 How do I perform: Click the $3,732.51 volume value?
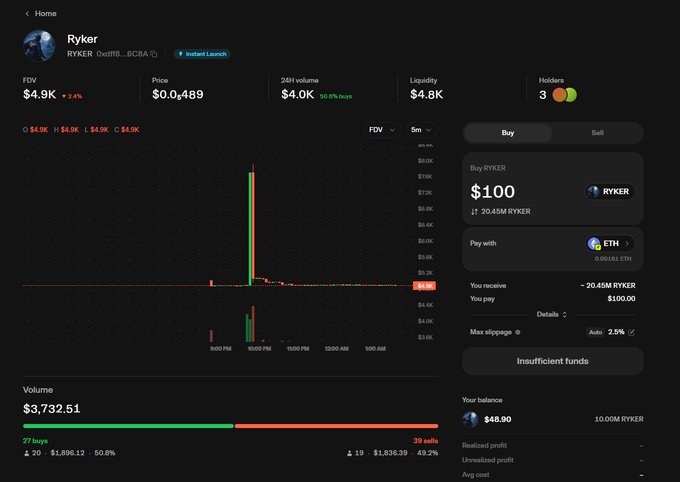point(52,409)
